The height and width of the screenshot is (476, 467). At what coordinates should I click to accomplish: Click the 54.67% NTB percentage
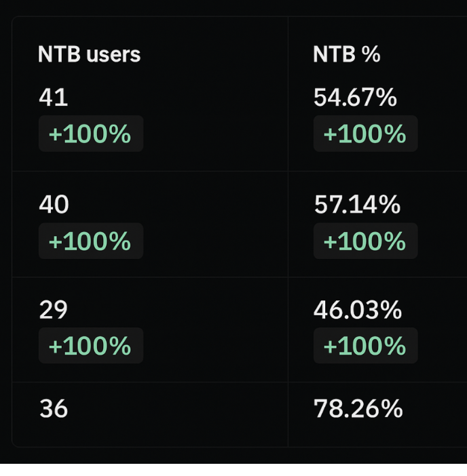tap(355, 98)
